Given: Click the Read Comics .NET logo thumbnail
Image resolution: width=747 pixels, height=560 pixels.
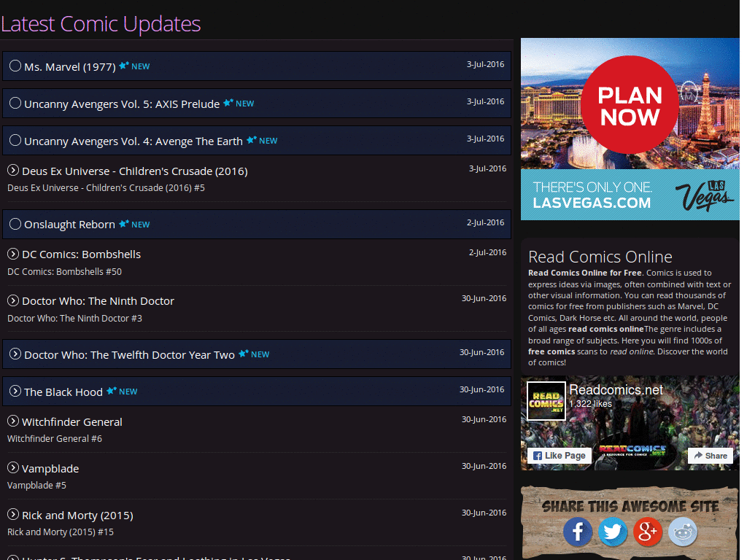Looking at the screenshot, I should (546, 401).
